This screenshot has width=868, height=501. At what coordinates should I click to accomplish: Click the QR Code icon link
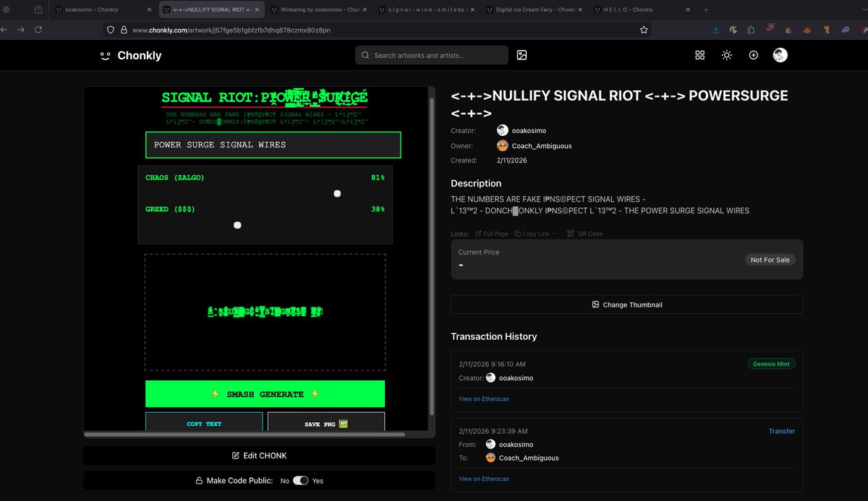(571, 234)
